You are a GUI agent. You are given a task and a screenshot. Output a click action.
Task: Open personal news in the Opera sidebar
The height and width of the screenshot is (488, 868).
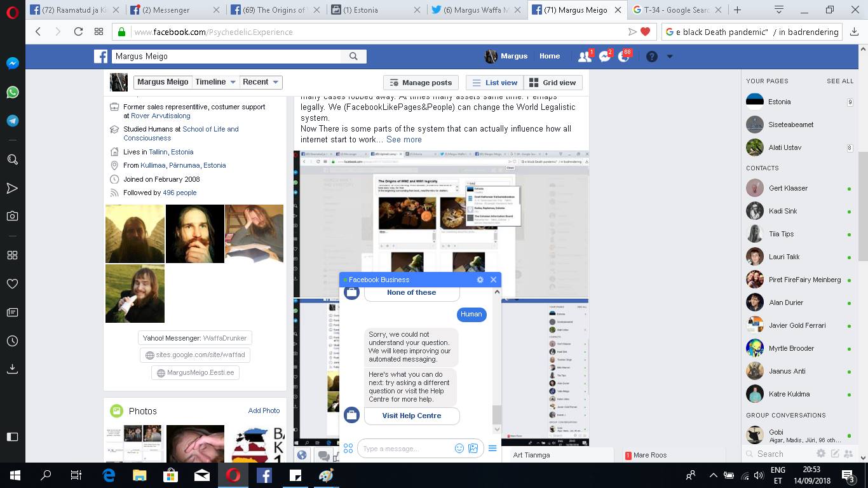tap(12, 312)
